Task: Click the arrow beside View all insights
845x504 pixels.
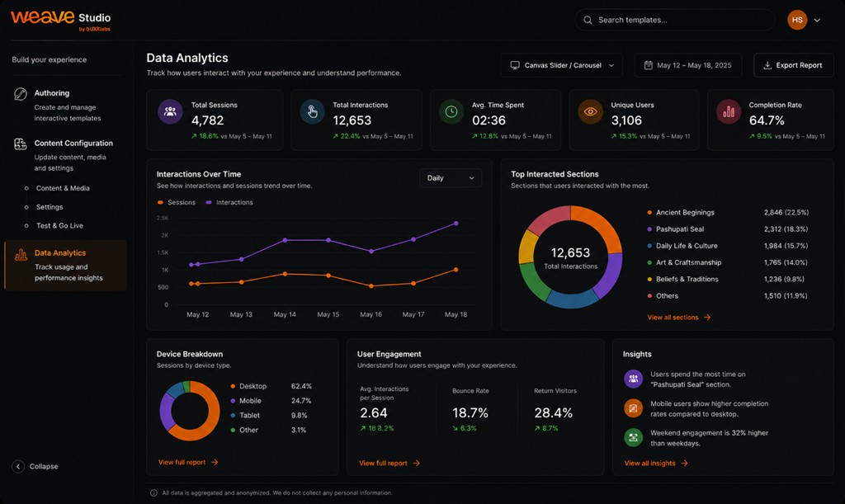Action: coord(684,463)
